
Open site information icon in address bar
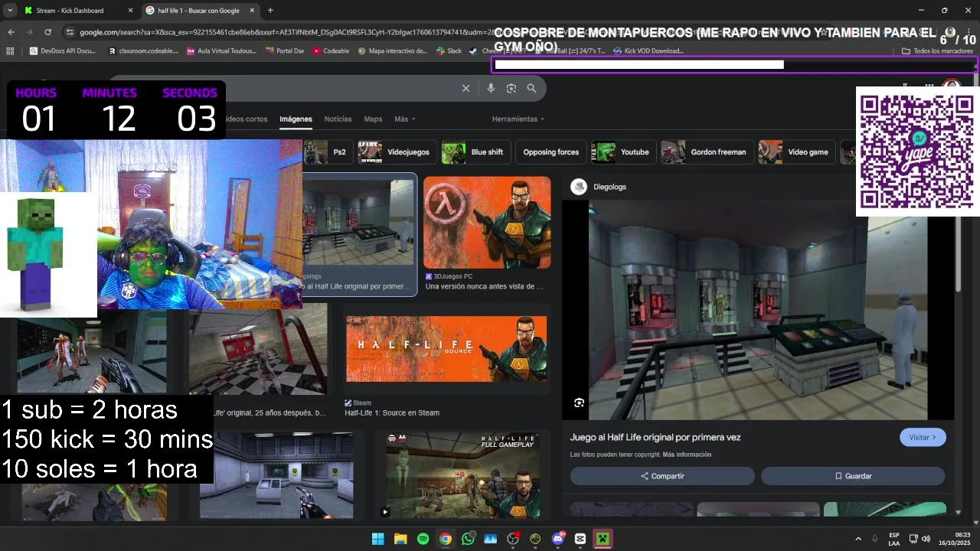[x=70, y=32]
